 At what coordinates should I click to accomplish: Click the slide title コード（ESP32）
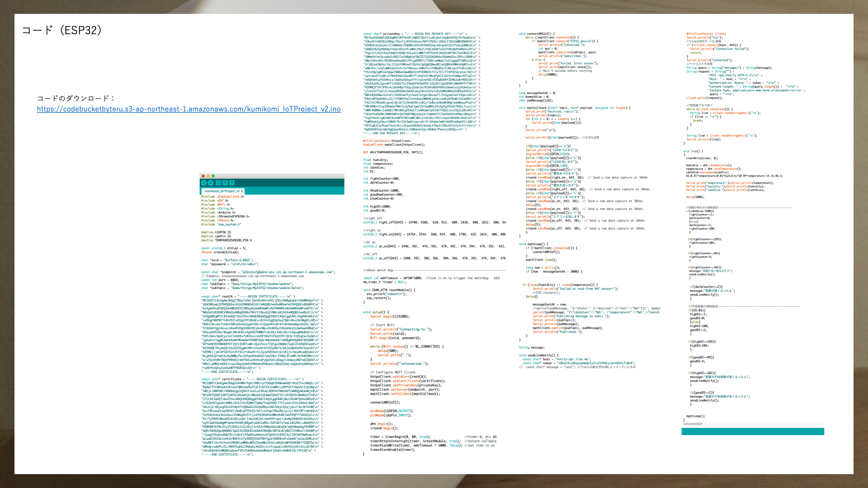[62, 30]
